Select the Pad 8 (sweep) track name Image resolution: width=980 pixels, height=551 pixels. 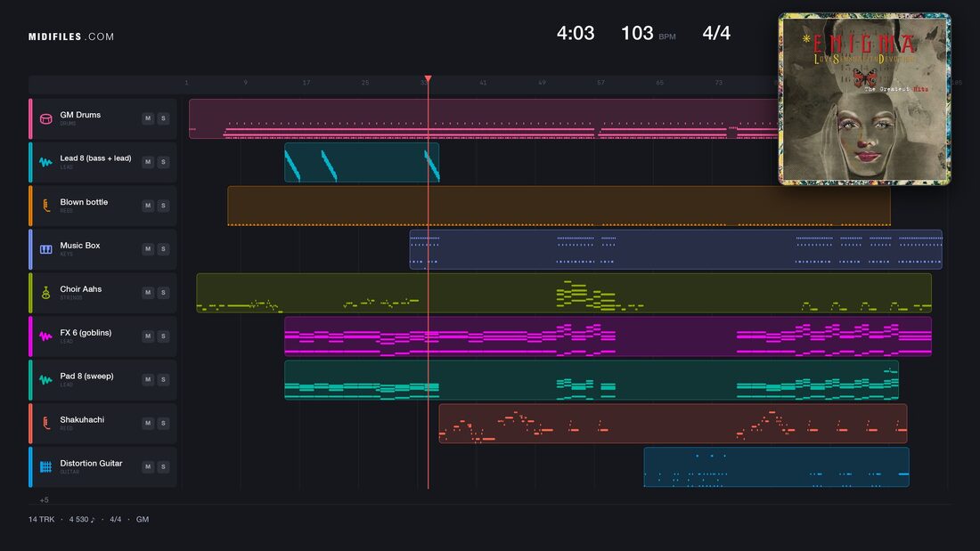(x=87, y=376)
